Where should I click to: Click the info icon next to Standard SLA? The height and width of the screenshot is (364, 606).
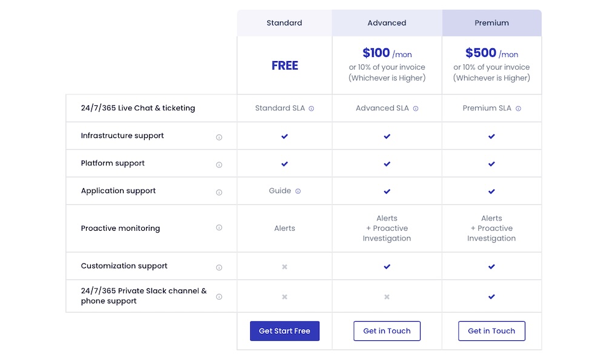click(x=311, y=108)
